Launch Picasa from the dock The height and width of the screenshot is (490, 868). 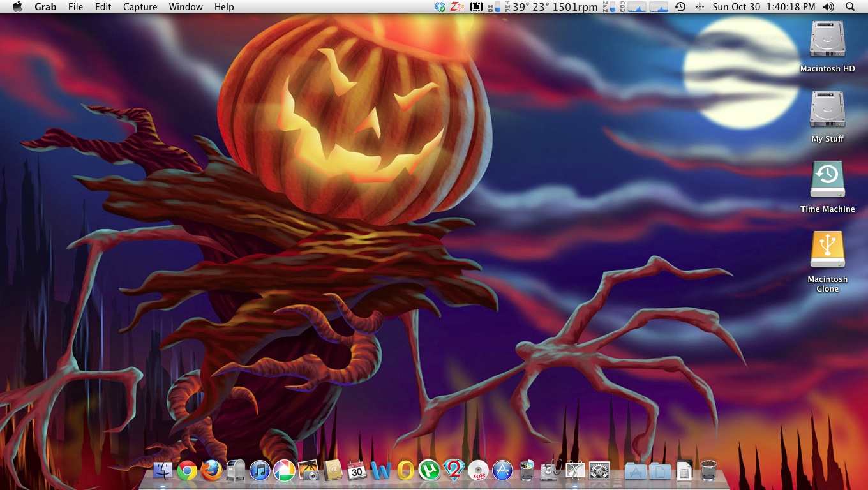tap(284, 471)
